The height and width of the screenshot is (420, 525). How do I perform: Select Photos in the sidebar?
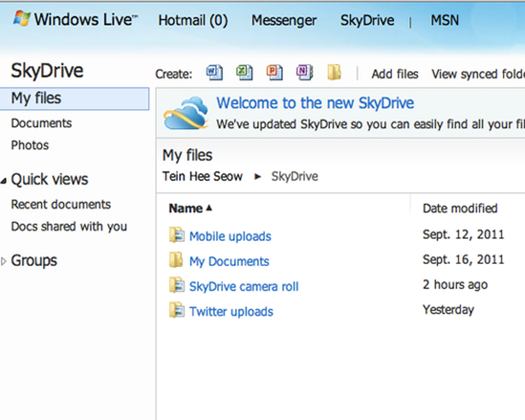point(30,145)
